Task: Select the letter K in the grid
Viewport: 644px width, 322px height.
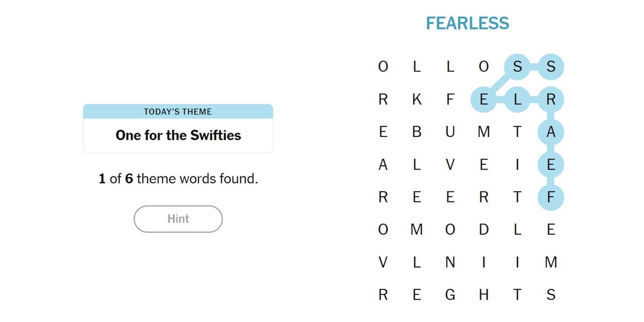Action: point(416,100)
